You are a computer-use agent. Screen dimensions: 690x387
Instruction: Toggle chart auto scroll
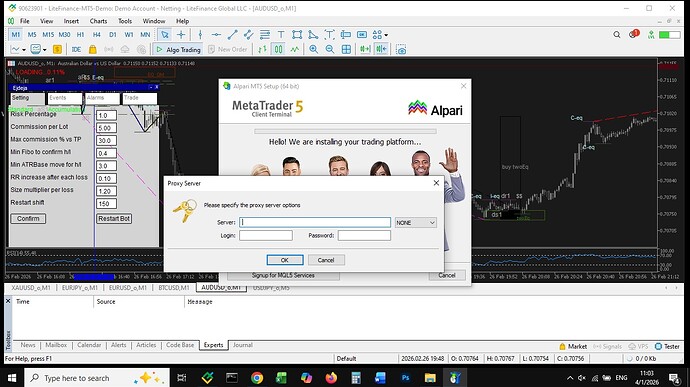click(365, 49)
